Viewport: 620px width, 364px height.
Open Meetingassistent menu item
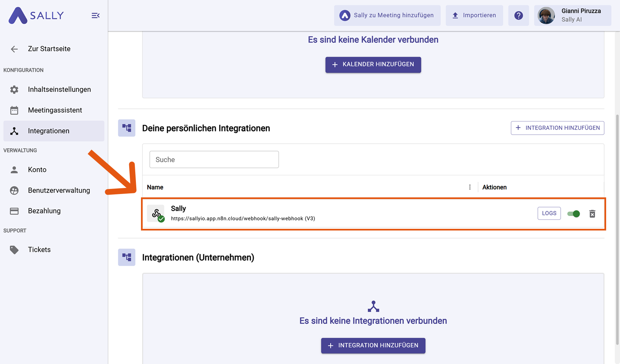pyautogui.click(x=54, y=110)
